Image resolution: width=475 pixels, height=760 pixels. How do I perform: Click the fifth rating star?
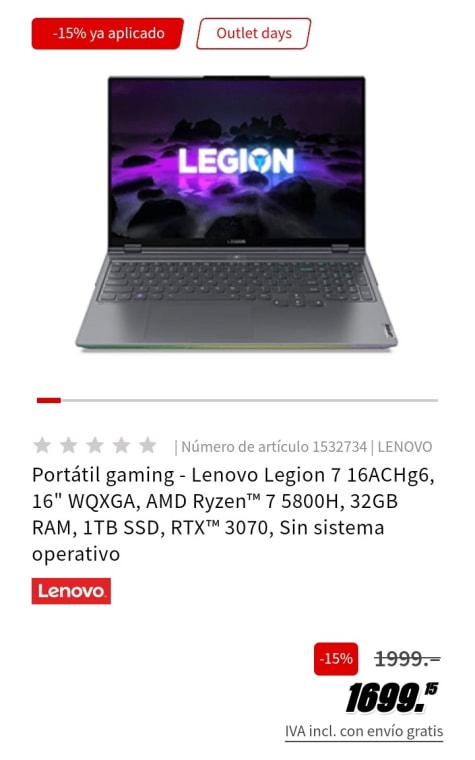pos(147,445)
